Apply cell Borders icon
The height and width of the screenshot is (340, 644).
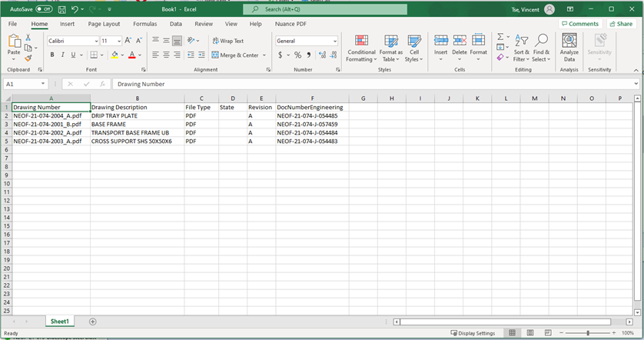click(94, 55)
